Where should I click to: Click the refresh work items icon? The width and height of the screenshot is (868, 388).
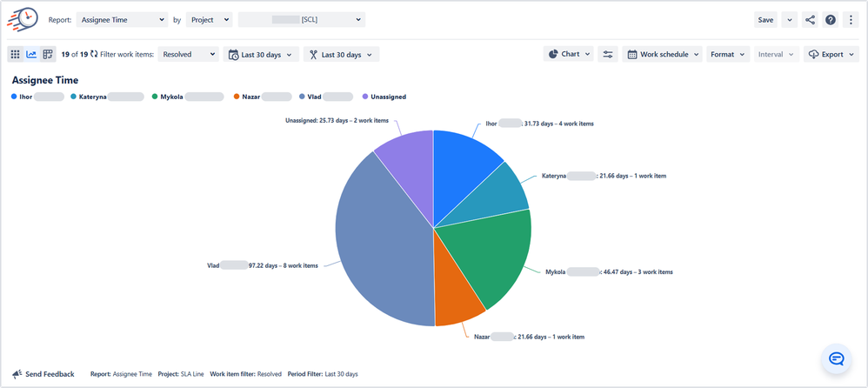[94, 54]
